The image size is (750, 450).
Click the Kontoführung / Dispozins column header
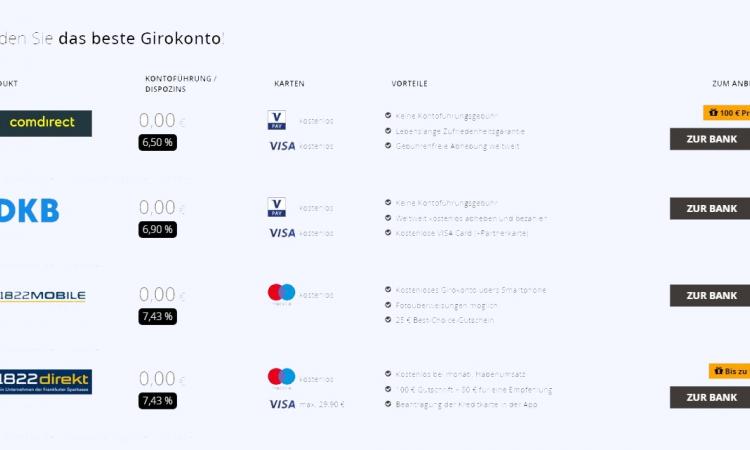coord(181,84)
